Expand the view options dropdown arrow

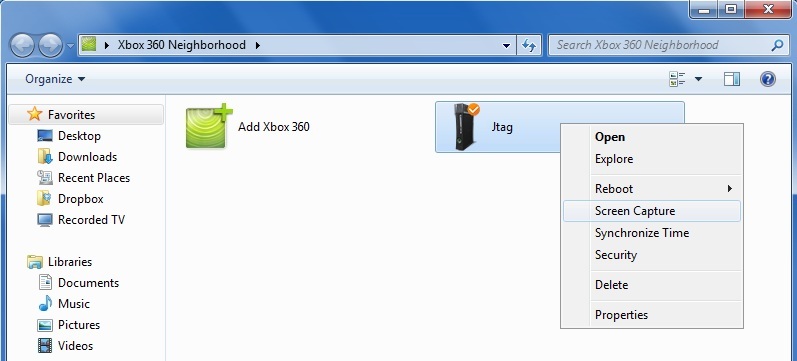pos(698,79)
